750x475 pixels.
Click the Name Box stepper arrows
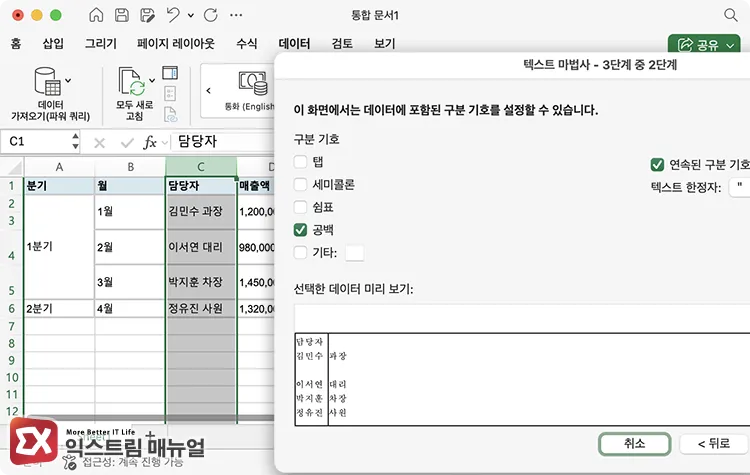point(75,142)
